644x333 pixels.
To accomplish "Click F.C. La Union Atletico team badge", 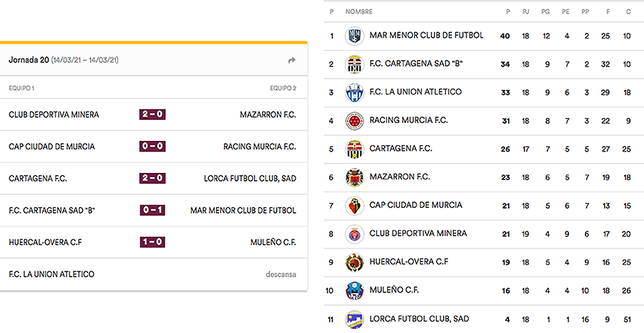I will (354, 92).
